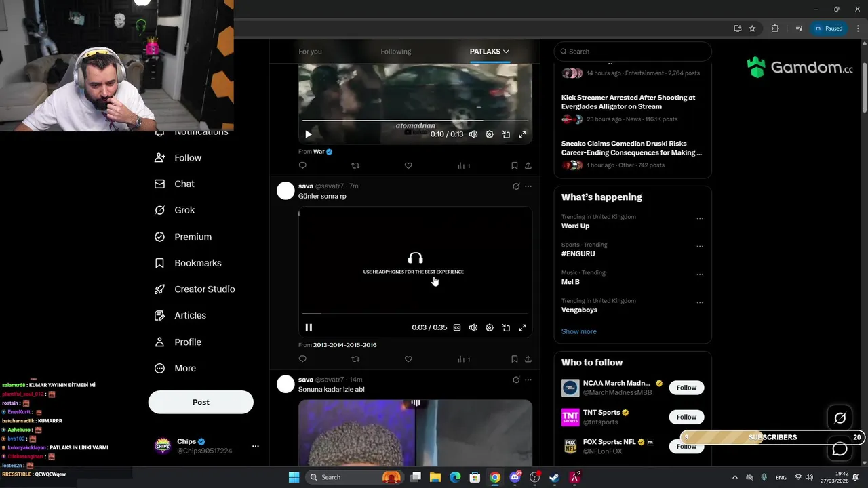
Task: Show more trending topics
Action: [x=578, y=331]
